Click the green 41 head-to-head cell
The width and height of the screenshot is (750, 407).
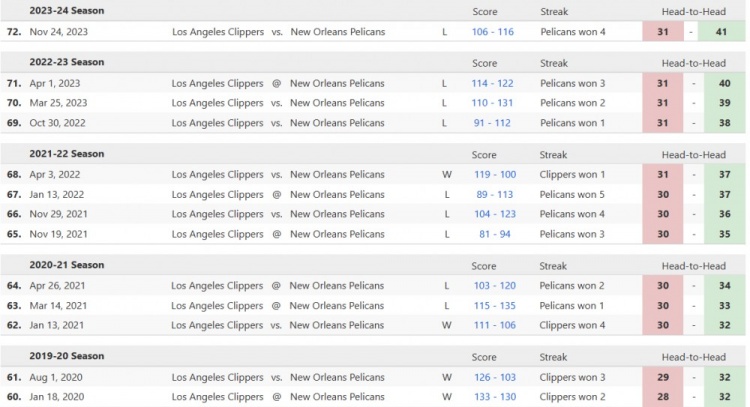pos(723,32)
